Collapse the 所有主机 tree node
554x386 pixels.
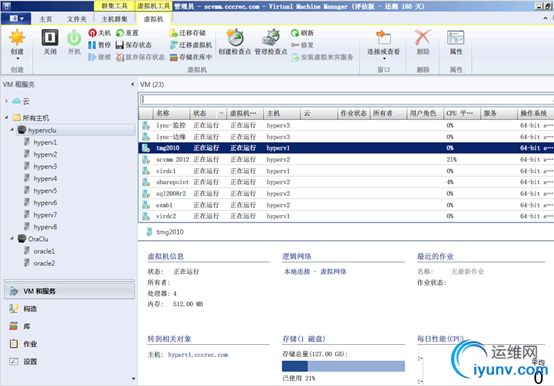coord(6,117)
